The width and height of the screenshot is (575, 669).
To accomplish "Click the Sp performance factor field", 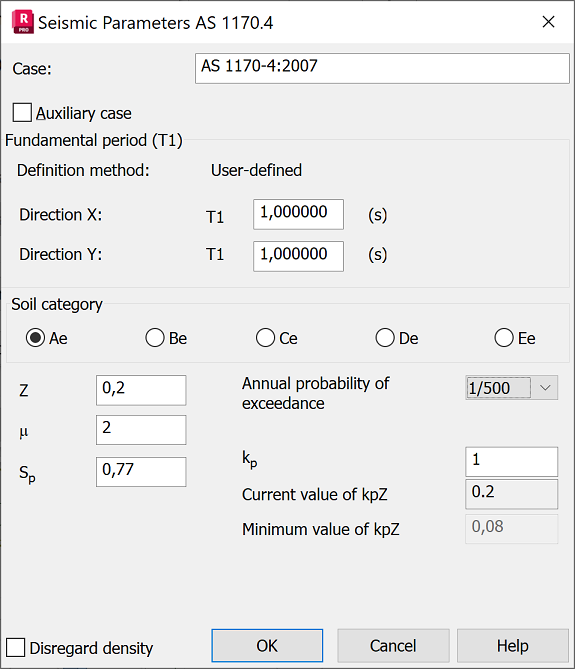I will tap(141, 471).
